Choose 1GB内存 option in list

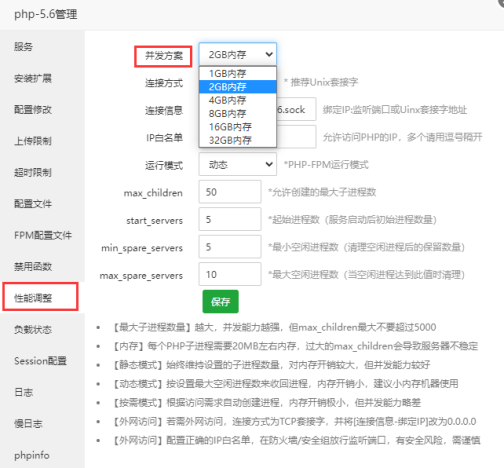click(238, 73)
